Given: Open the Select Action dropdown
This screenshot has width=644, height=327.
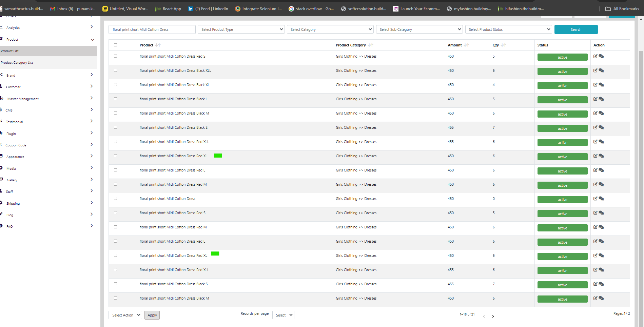Looking at the screenshot, I should (125, 315).
